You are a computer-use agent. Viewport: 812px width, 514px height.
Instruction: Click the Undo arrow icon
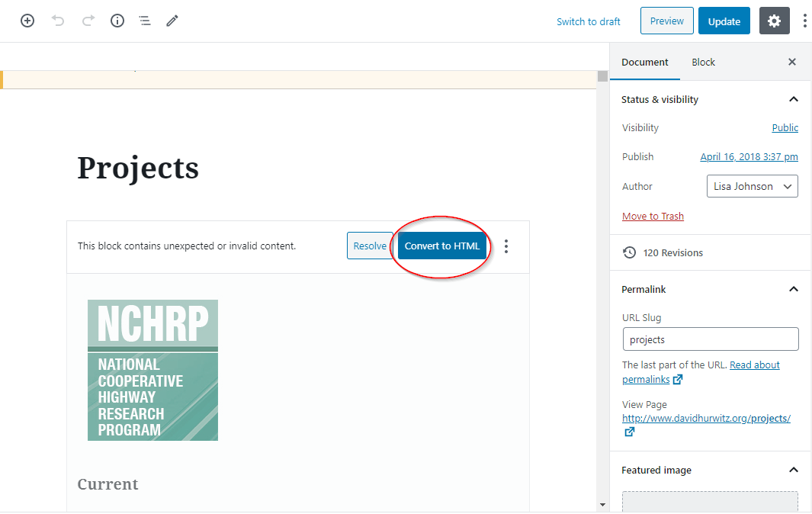coord(58,21)
